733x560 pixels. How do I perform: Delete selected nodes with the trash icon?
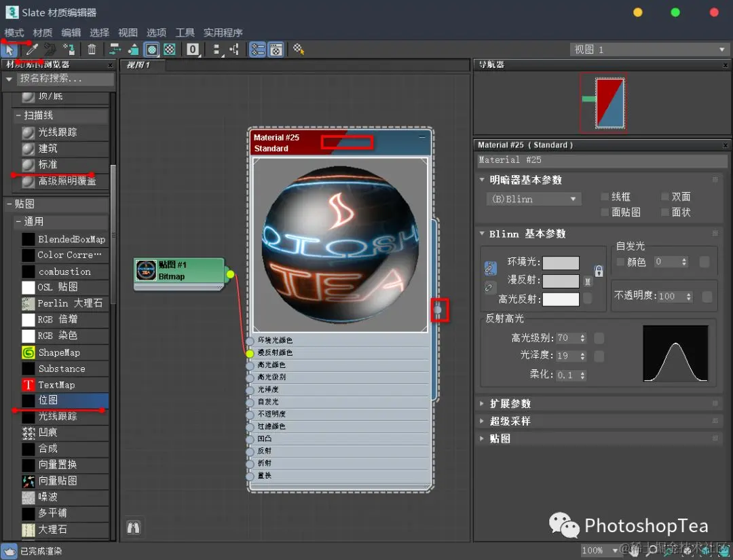pos(92,49)
